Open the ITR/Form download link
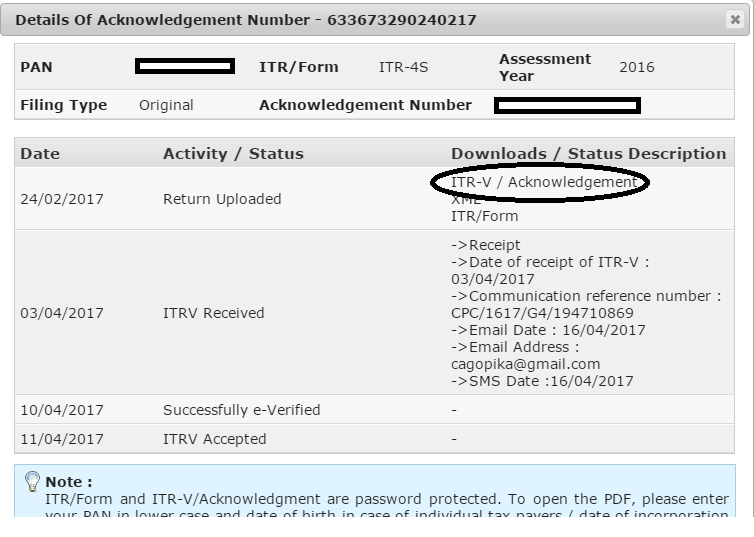This screenshot has width=754, height=537. (484, 216)
